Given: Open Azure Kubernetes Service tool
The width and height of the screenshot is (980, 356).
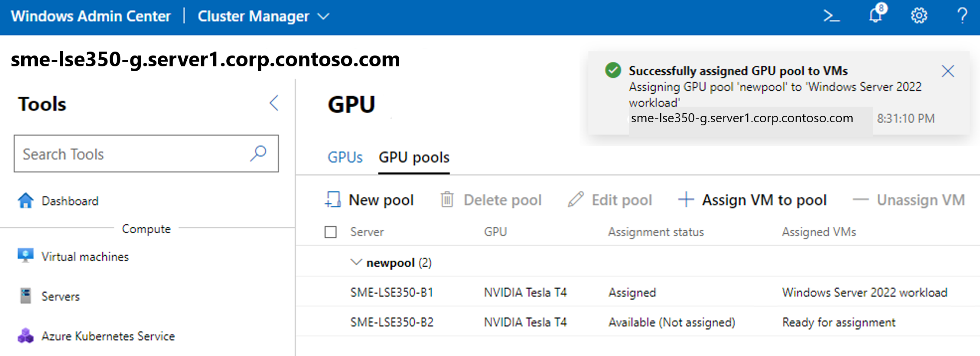Looking at the screenshot, I should tap(108, 336).
